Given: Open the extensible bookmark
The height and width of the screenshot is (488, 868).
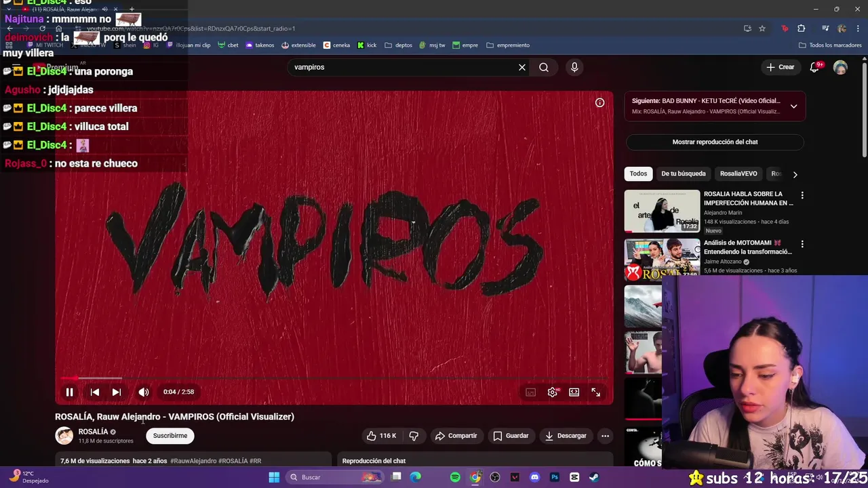Looking at the screenshot, I should pyautogui.click(x=298, y=45).
